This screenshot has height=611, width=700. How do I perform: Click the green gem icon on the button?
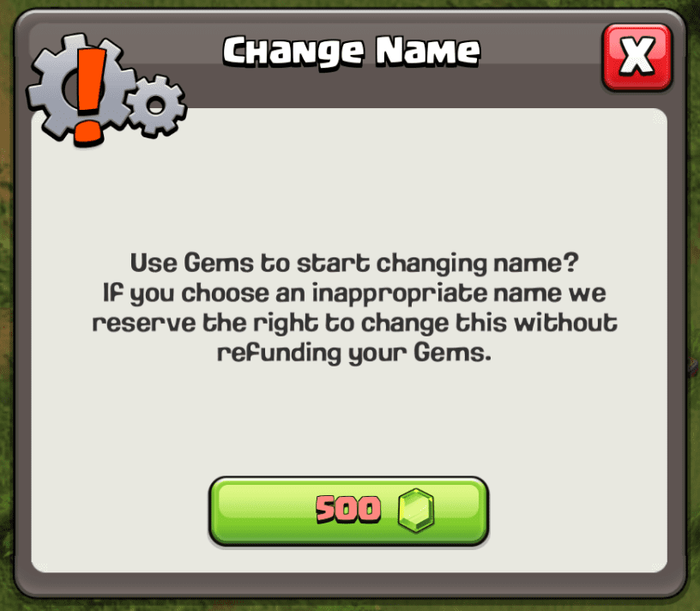point(415,510)
